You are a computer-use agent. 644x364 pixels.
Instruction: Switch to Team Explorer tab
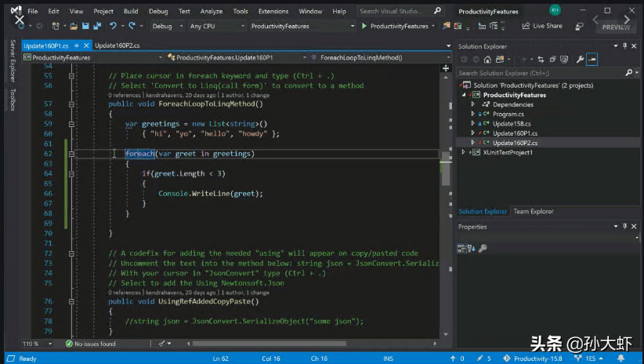(x=533, y=211)
